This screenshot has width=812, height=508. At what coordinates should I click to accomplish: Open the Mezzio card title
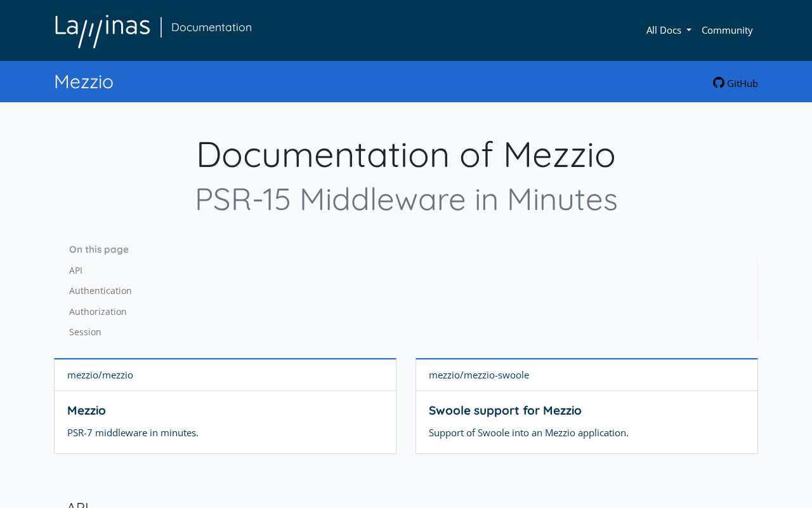pyautogui.click(x=86, y=410)
